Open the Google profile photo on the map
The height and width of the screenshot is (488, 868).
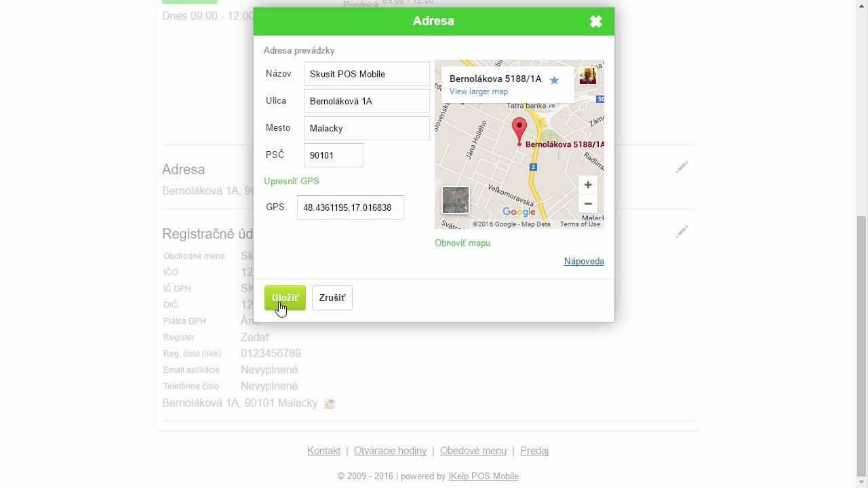point(588,76)
